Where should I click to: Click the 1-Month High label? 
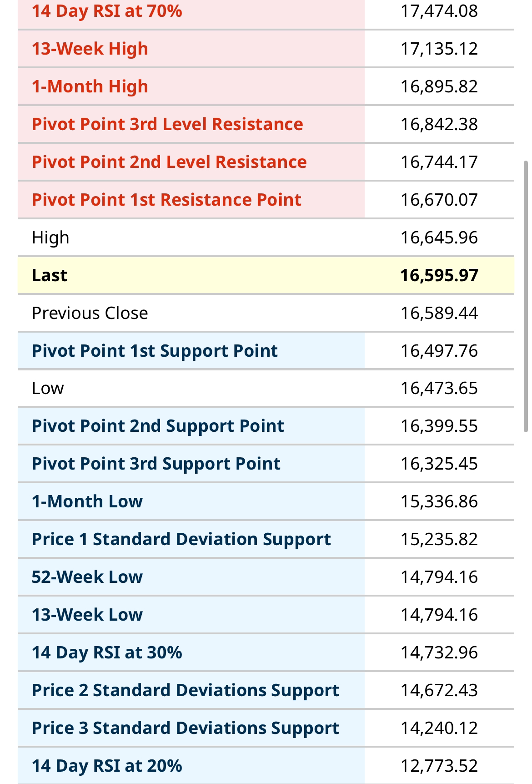90,86
